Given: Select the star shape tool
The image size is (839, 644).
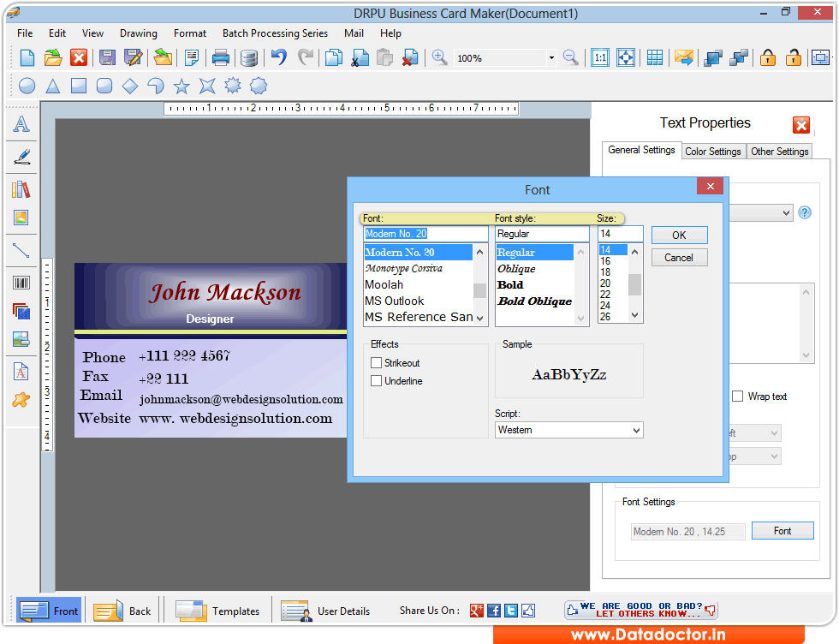Looking at the screenshot, I should pos(181,86).
